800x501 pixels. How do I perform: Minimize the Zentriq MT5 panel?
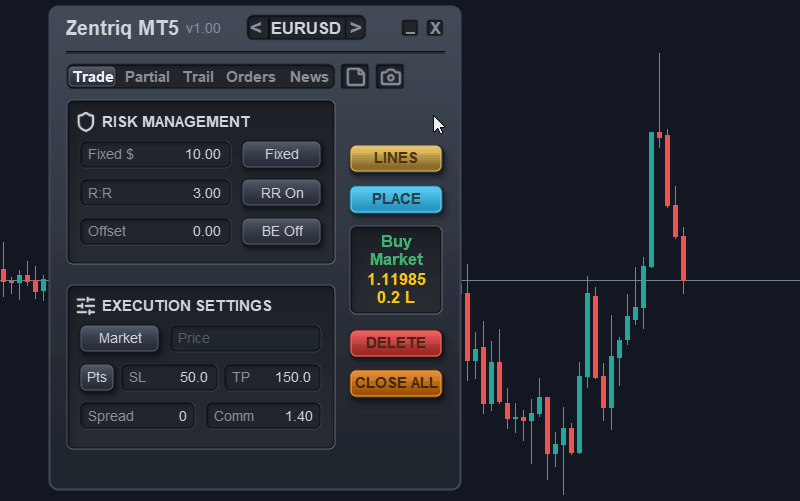410,28
